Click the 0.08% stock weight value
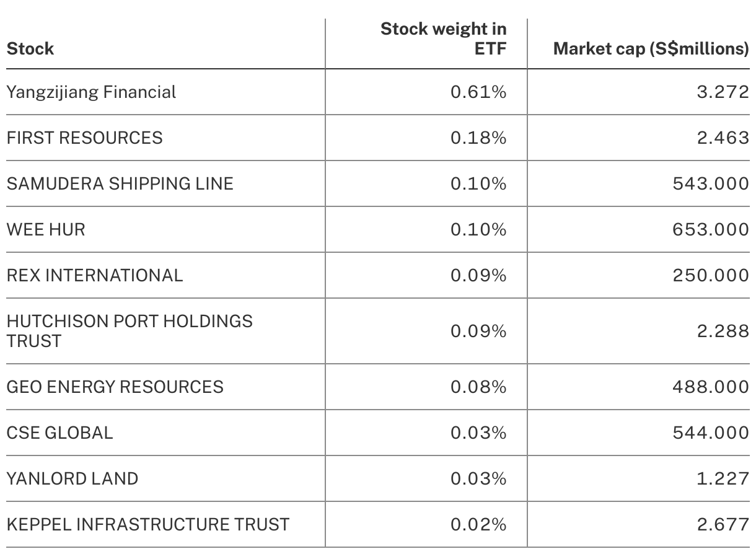 coord(478,387)
